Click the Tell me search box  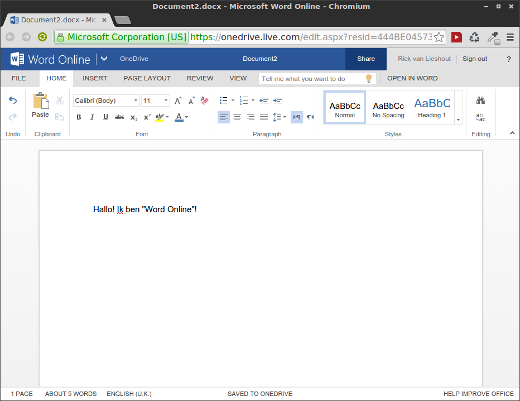coord(317,79)
